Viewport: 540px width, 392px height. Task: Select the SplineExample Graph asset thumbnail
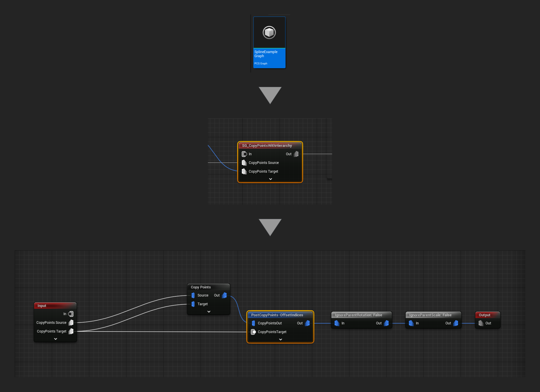pyautogui.click(x=269, y=33)
